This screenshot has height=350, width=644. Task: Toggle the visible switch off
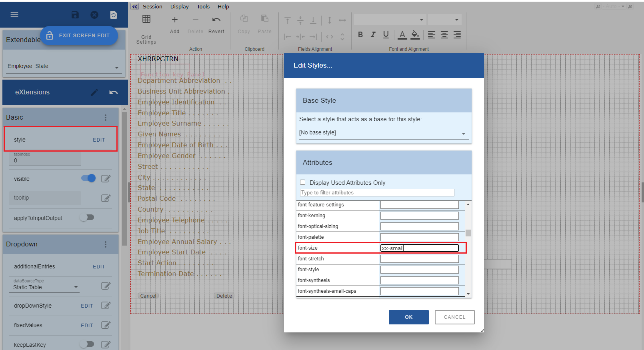pyautogui.click(x=88, y=178)
